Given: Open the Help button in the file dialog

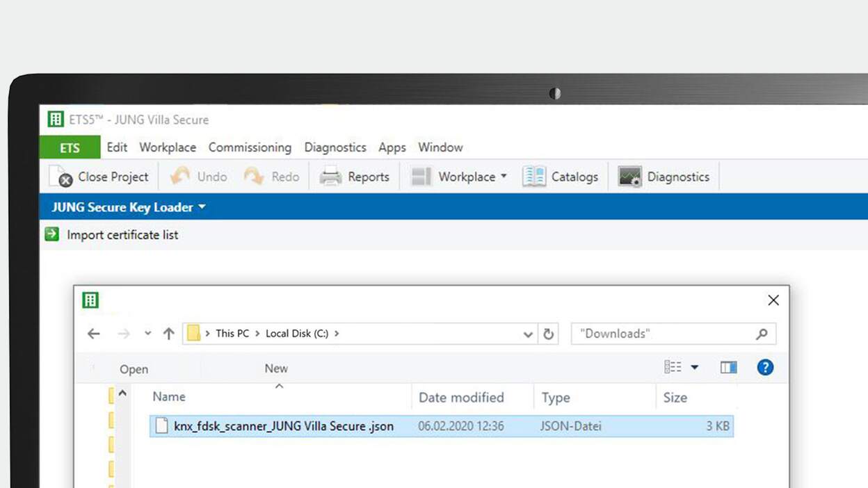Looking at the screenshot, I should [x=765, y=367].
